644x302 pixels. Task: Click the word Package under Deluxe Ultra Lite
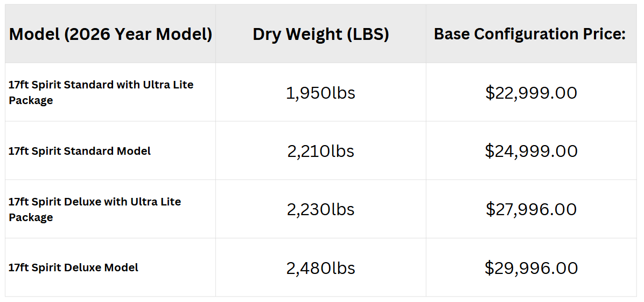click(x=31, y=217)
